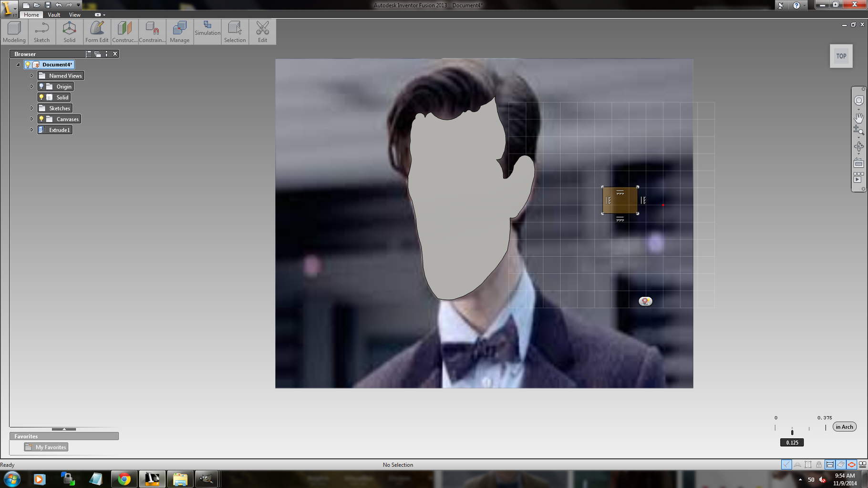Click the Open file icon
The width and height of the screenshot is (868, 488).
point(37,5)
